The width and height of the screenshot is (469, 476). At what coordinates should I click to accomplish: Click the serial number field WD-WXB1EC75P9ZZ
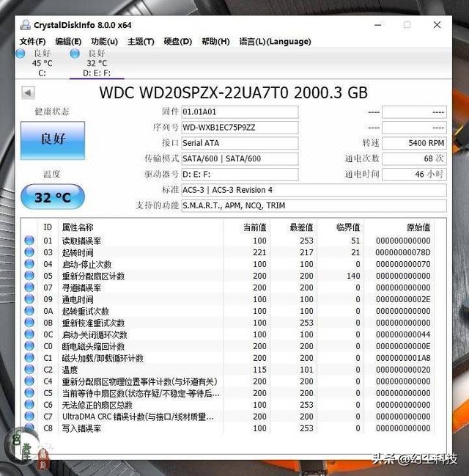pyautogui.click(x=240, y=128)
